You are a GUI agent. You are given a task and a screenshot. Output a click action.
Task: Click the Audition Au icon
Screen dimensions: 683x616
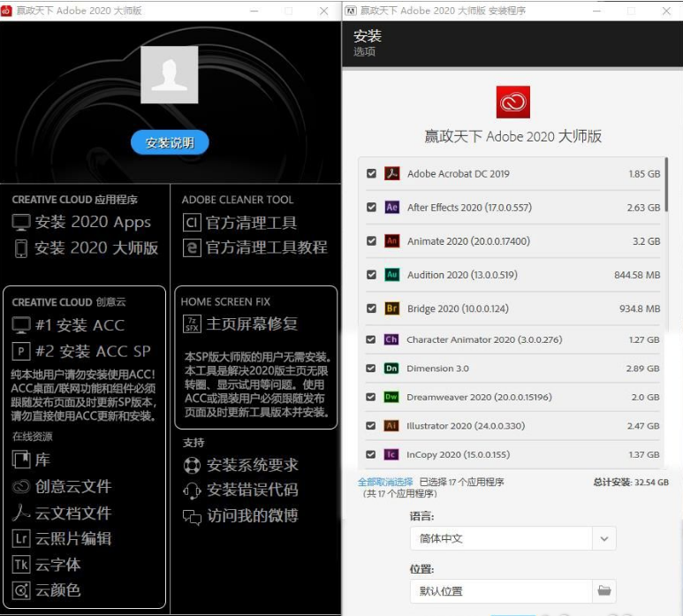(x=392, y=275)
